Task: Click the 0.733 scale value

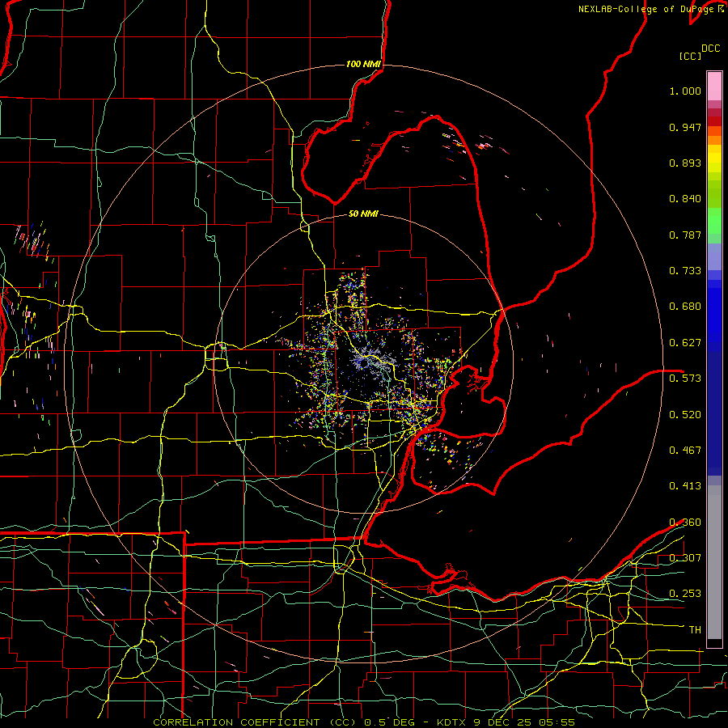Action: coord(685,271)
